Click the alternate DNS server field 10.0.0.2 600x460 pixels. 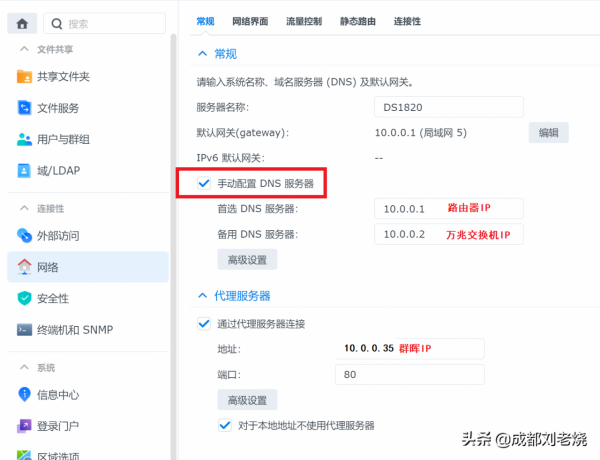449,234
